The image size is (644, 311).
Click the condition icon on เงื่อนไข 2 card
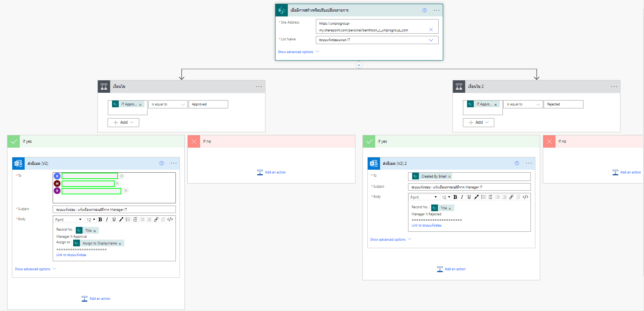click(x=459, y=87)
